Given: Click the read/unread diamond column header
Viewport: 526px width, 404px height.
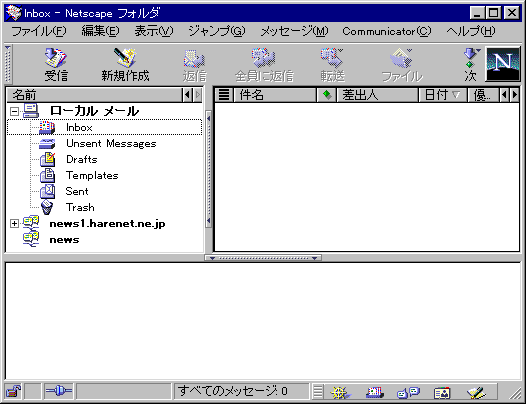Looking at the screenshot, I should click(327, 95).
